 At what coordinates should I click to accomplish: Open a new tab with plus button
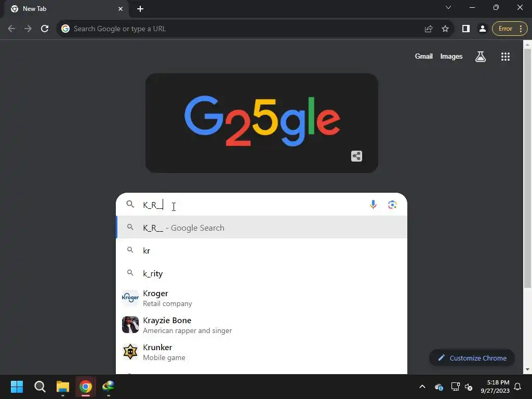(x=140, y=9)
